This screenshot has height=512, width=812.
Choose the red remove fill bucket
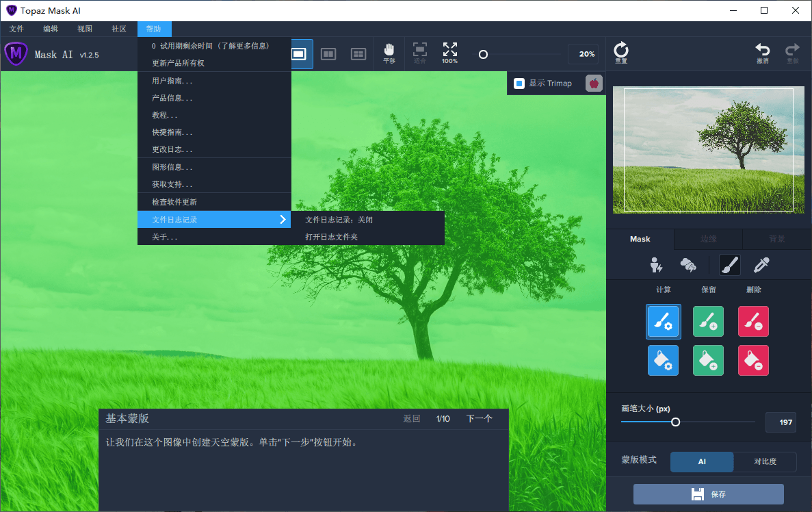click(x=753, y=360)
